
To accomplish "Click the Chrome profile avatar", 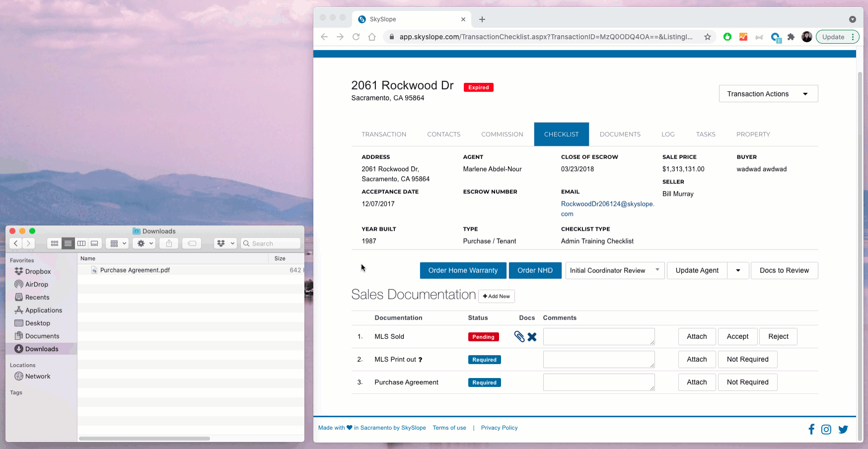I will [x=807, y=37].
